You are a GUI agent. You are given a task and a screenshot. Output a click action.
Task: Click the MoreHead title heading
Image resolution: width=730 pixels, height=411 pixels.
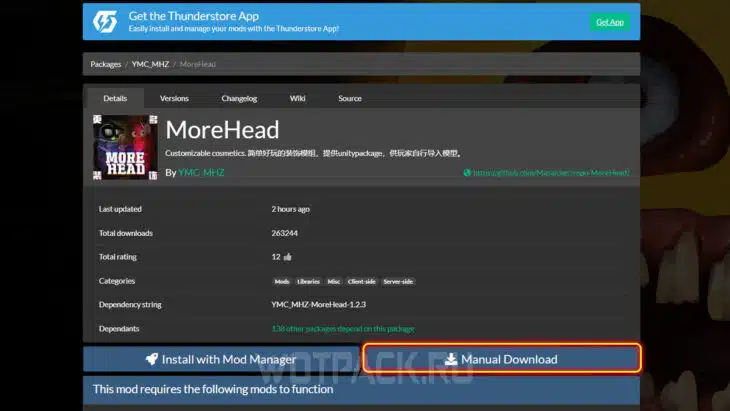223,129
